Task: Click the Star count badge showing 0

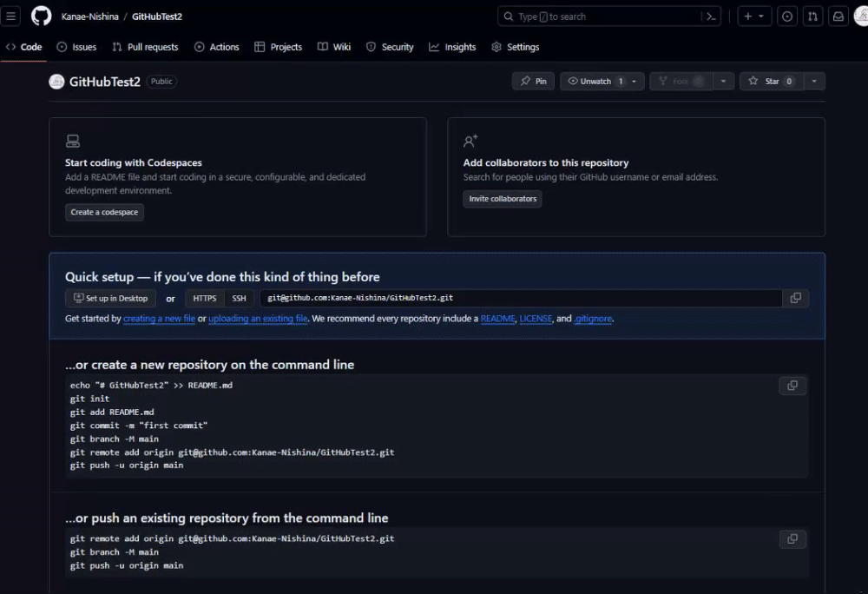Action: [x=789, y=82]
